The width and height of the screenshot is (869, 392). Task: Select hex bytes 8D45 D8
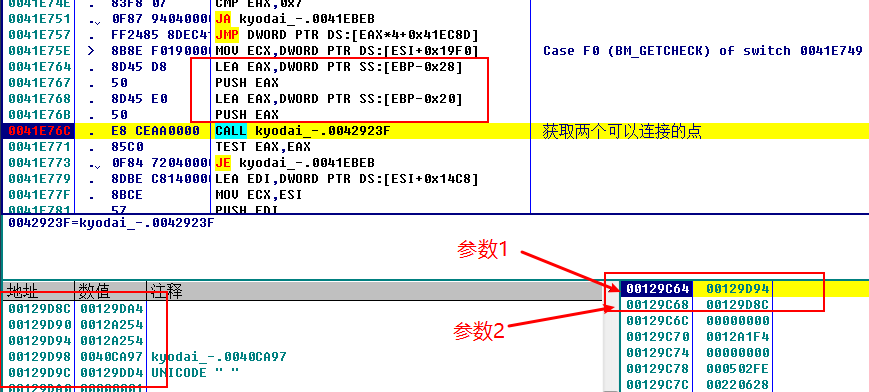point(139,67)
